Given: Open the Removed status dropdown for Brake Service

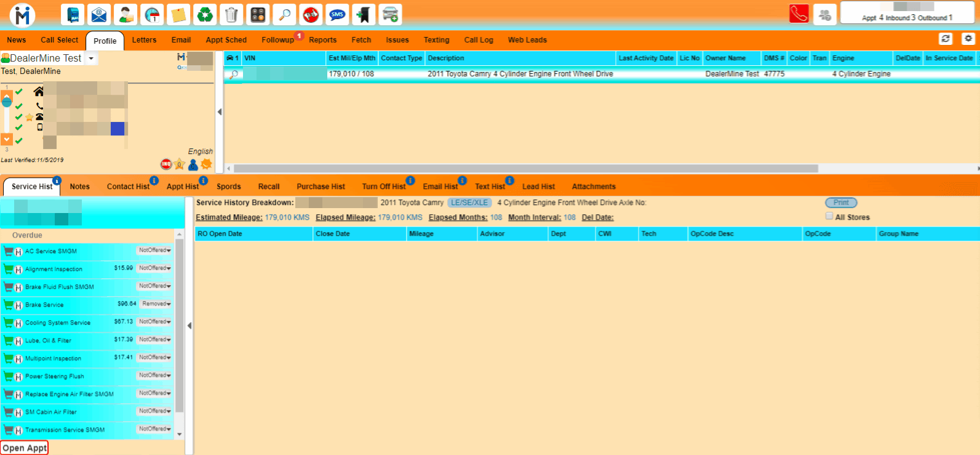Looking at the screenshot, I should pyautogui.click(x=156, y=304).
